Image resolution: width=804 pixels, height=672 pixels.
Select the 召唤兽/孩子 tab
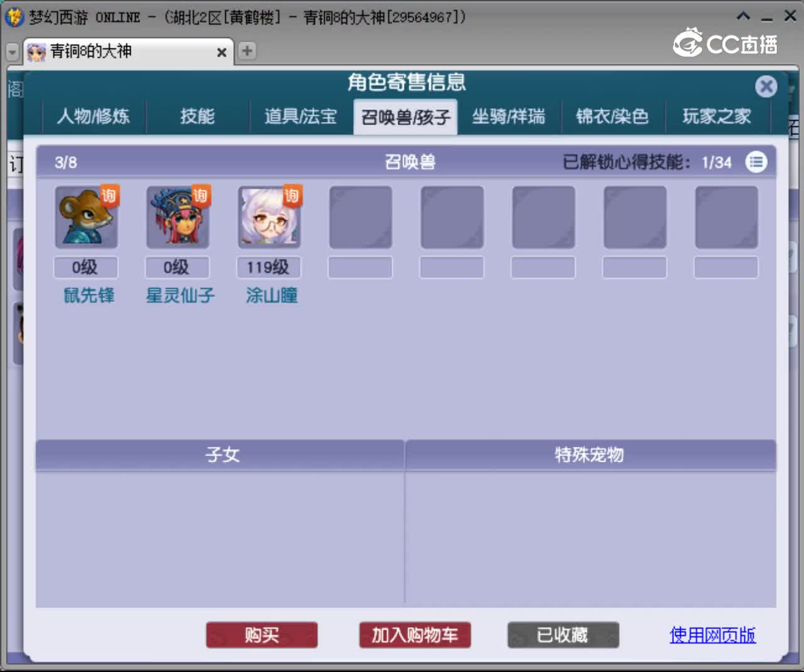tap(405, 117)
